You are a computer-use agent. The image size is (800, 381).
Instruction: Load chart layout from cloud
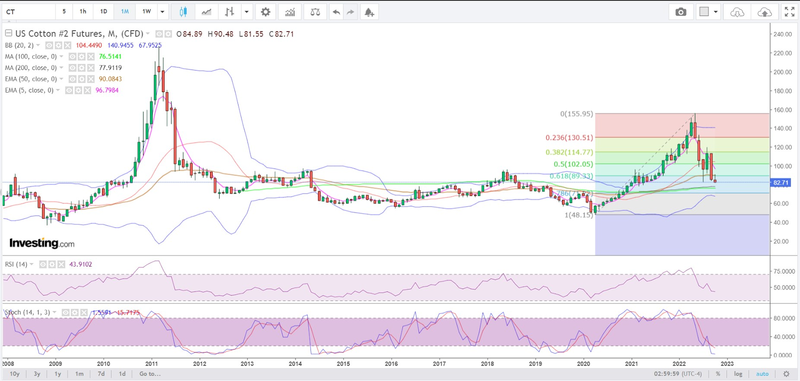737,11
